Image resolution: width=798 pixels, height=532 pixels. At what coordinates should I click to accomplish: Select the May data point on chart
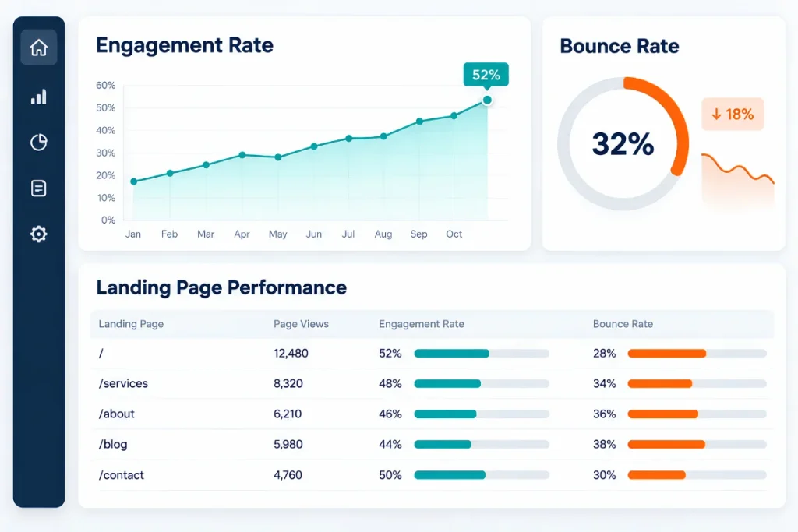point(278,157)
